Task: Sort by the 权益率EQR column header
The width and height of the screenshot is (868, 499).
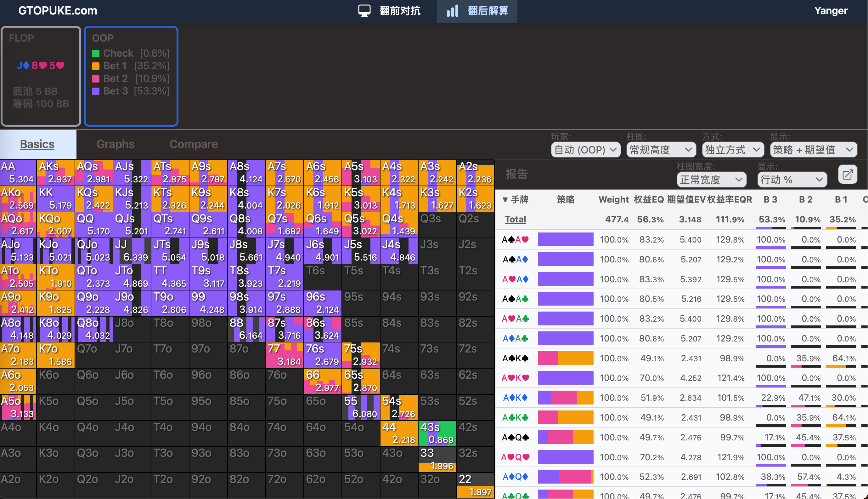Action: click(730, 199)
